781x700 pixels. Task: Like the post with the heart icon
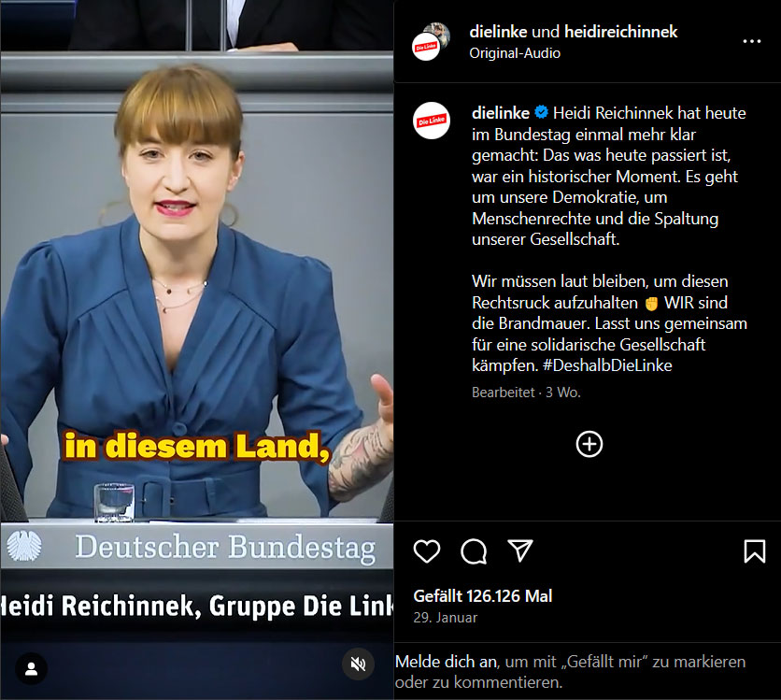pos(427,551)
